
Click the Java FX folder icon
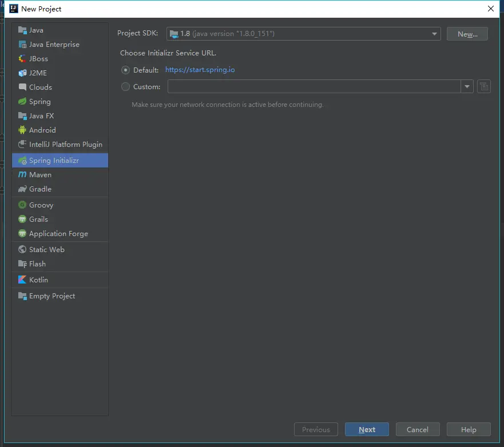pos(22,115)
